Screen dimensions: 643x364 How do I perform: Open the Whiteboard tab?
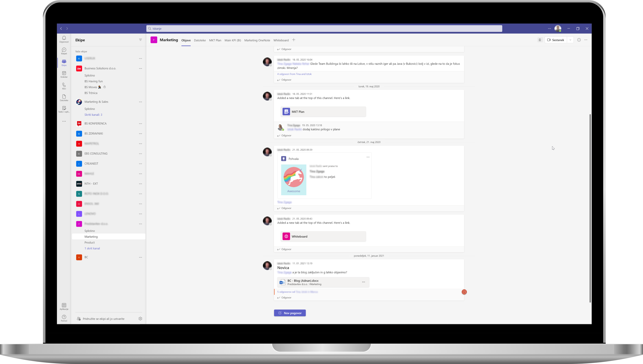coord(281,40)
